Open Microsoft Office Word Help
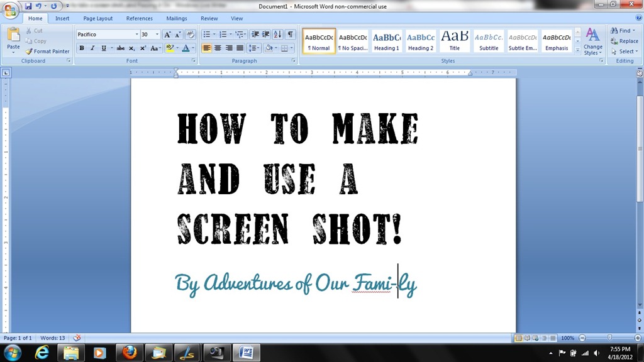Image resolution: width=644 pixels, height=362 pixels. pos(639,18)
